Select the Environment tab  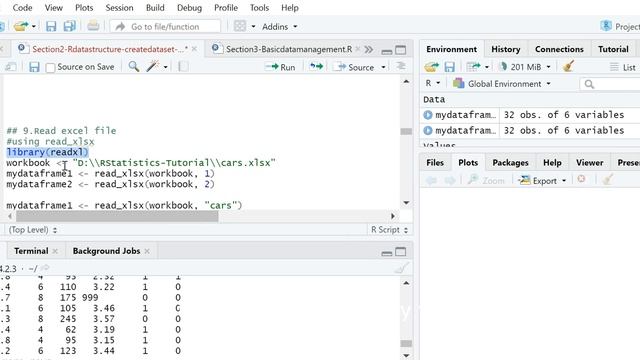pyautogui.click(x=451, y=49)
